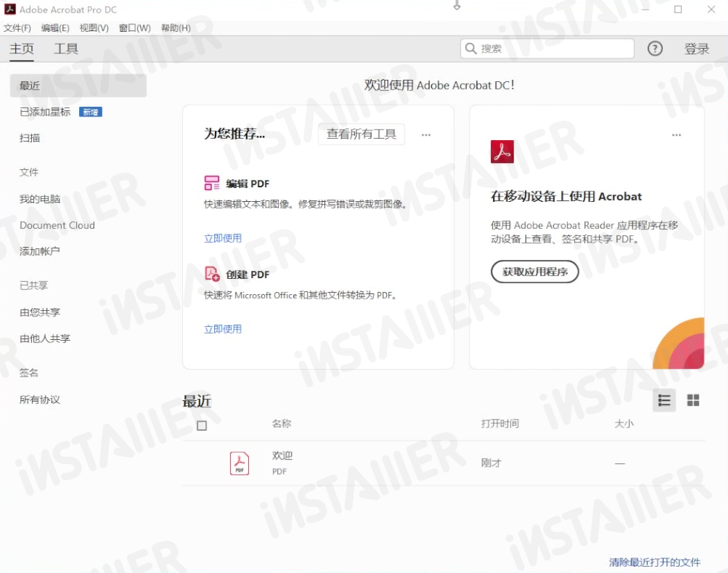Select 最近 in the sidebar
The width and height of the screenshot is (728, 573).
pyautogui.click(x=78, y=85)
